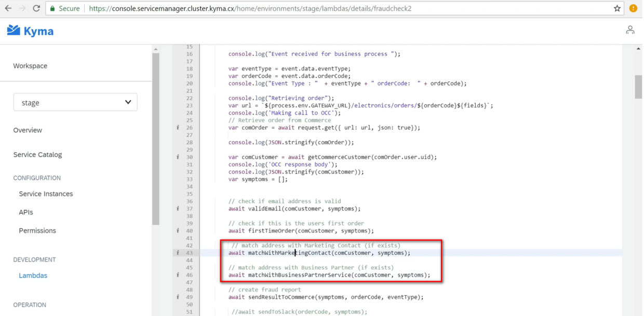Click the info marker on line 46
Screen dimensions: 644x316
click(x=178, y=275)
